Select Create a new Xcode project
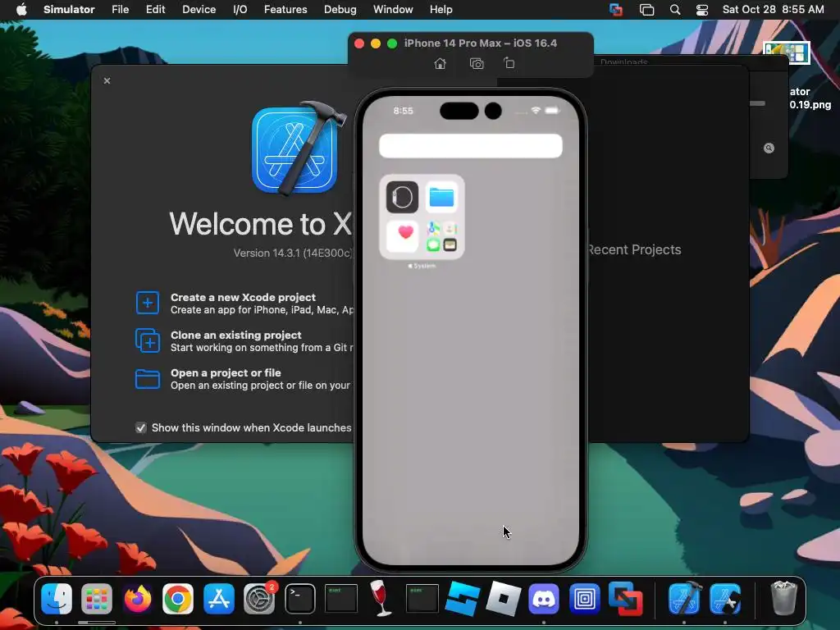This screenshot has width=840, height=630. click(243, 297)
